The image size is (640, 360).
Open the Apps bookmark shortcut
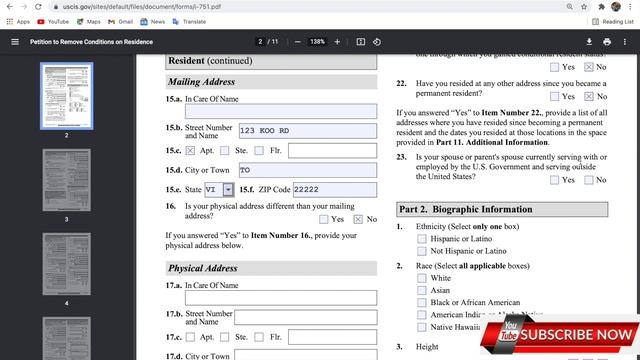point(18,22)
